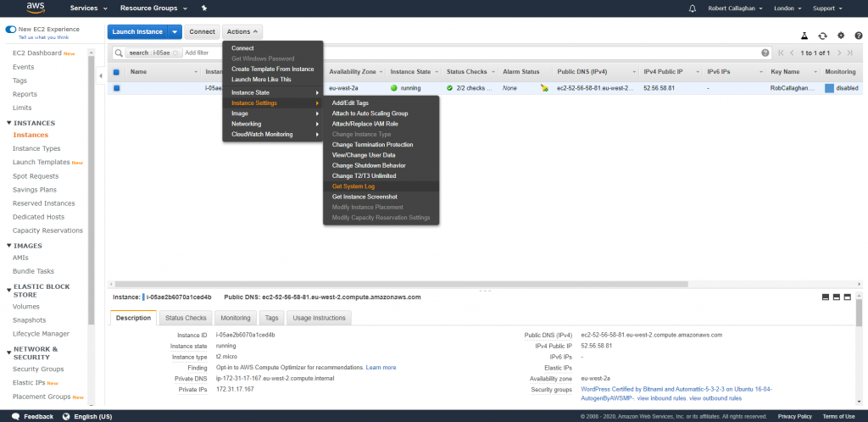Click the alarm status create alarm icon
Viewport: 868px width, 422px height.
545,88
